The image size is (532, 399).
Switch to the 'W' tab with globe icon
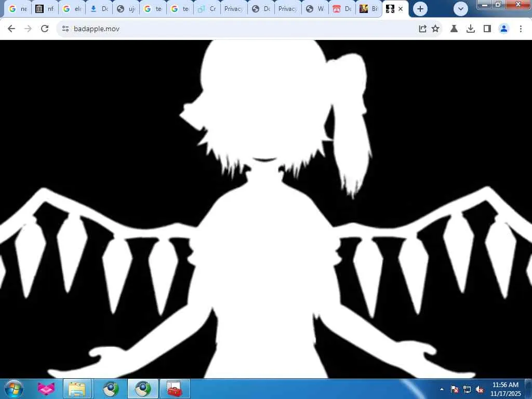[315, 9]
